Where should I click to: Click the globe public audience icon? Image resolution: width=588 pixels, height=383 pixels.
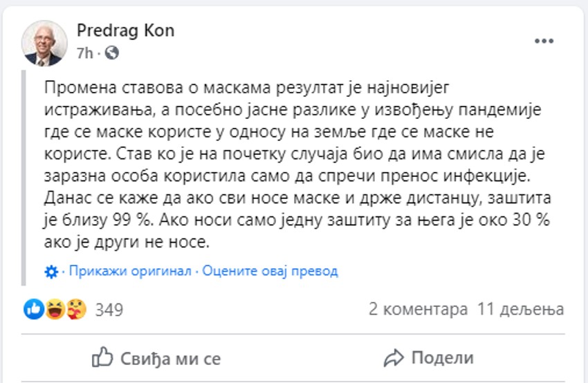(x=112, y=53)
